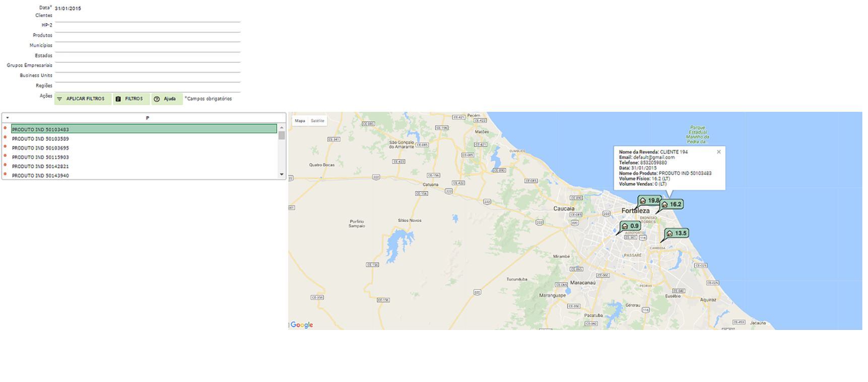Image resolution: width=868 pixels, height=382 pixels.
Task: Select row PRODUTO IND 50143940
Action: [x=144, y=175]
